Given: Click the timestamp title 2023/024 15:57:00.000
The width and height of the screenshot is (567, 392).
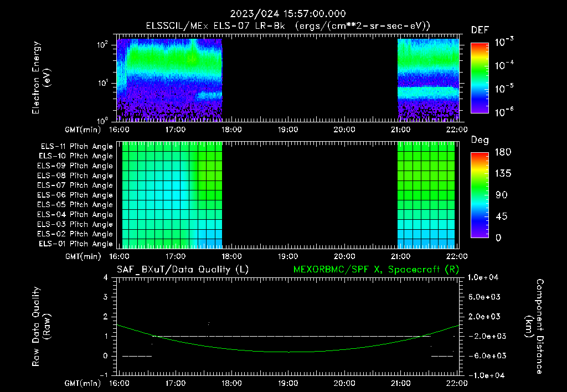Looking at the screenshot, I should coord(288,14).
